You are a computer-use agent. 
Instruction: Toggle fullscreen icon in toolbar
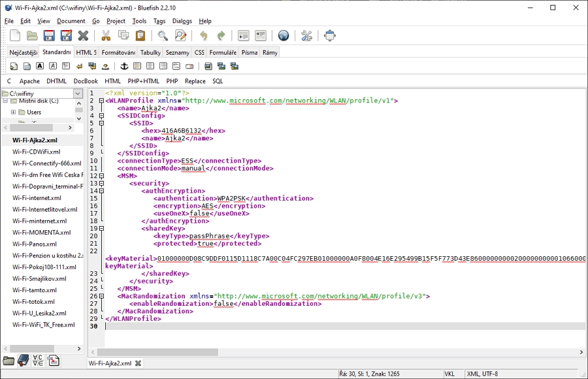[x=330, y=36]
